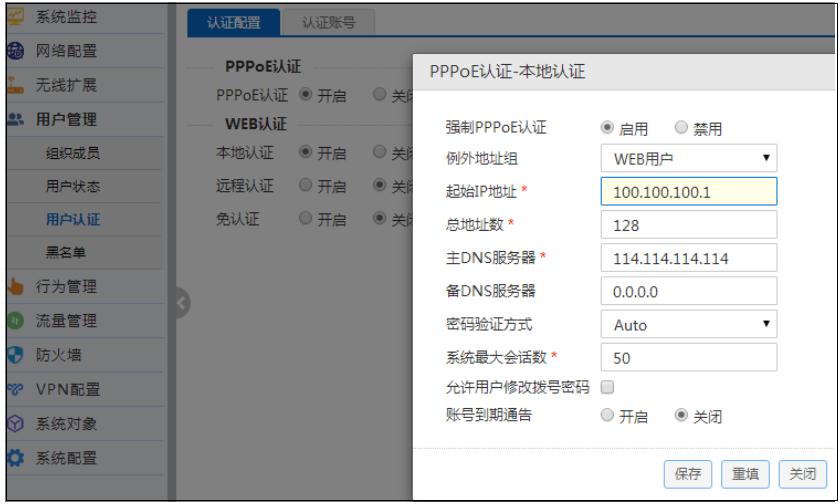Click the 系统配置 gear icon

tap(15, 458)
